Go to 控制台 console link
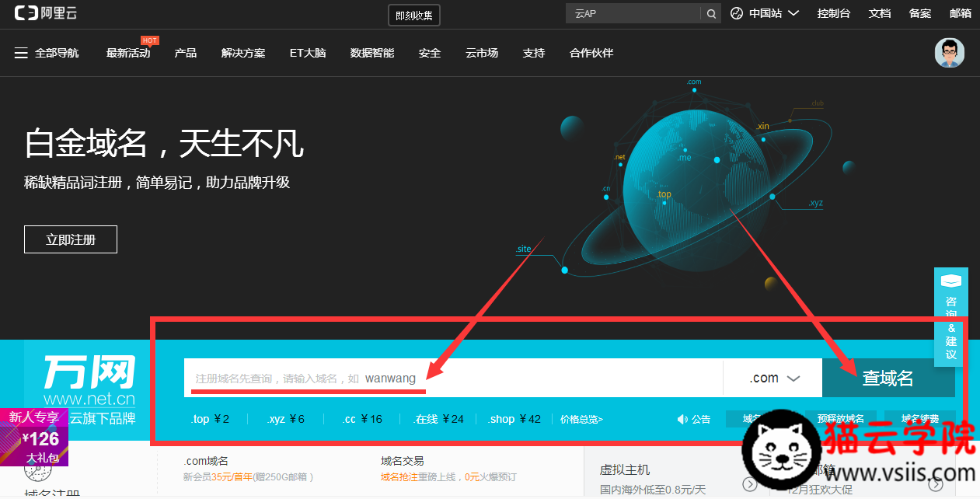Image resolution: width=980 pixels, height=499 pixels. click(x=834, y=13)
